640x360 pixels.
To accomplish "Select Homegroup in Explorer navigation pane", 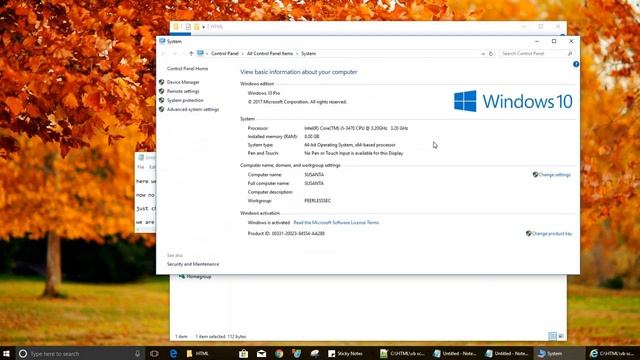I will tap(198, 277).
